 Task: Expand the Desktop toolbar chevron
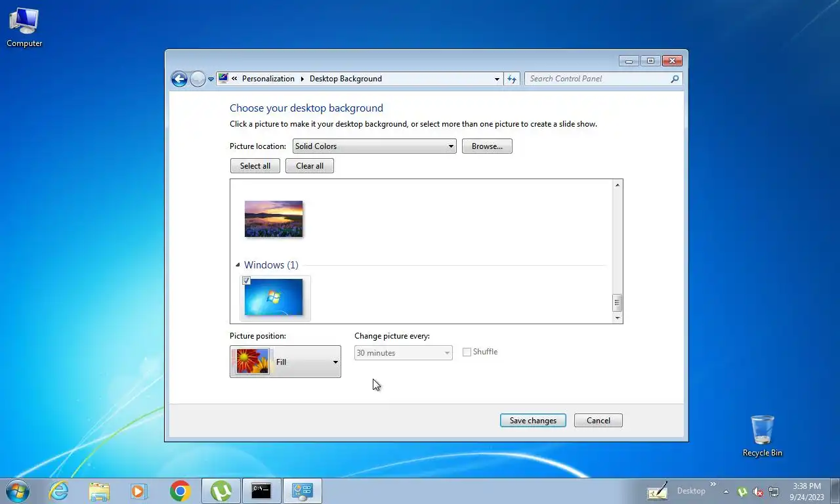pyautogui.click(x=713, y=484)
